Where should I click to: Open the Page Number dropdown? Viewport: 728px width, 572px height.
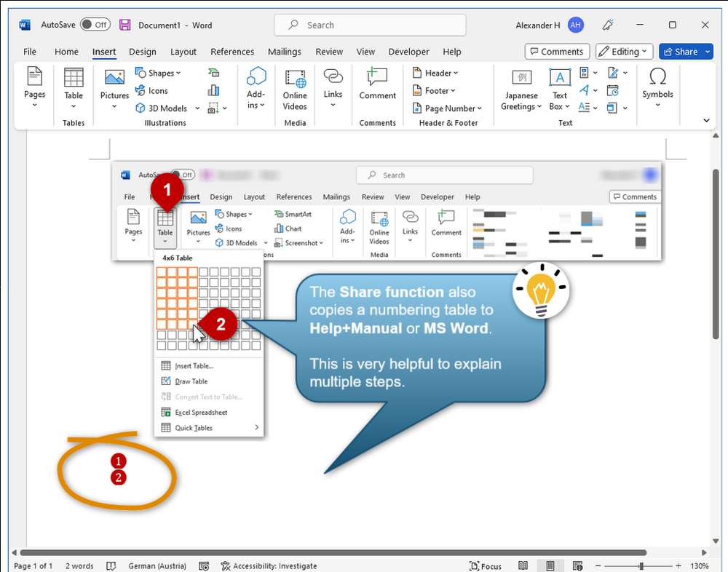tap(448, 108)
